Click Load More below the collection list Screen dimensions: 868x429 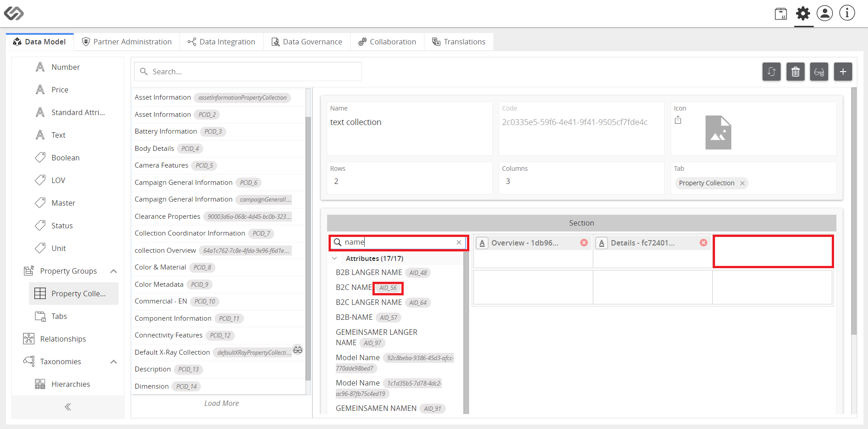221,403
